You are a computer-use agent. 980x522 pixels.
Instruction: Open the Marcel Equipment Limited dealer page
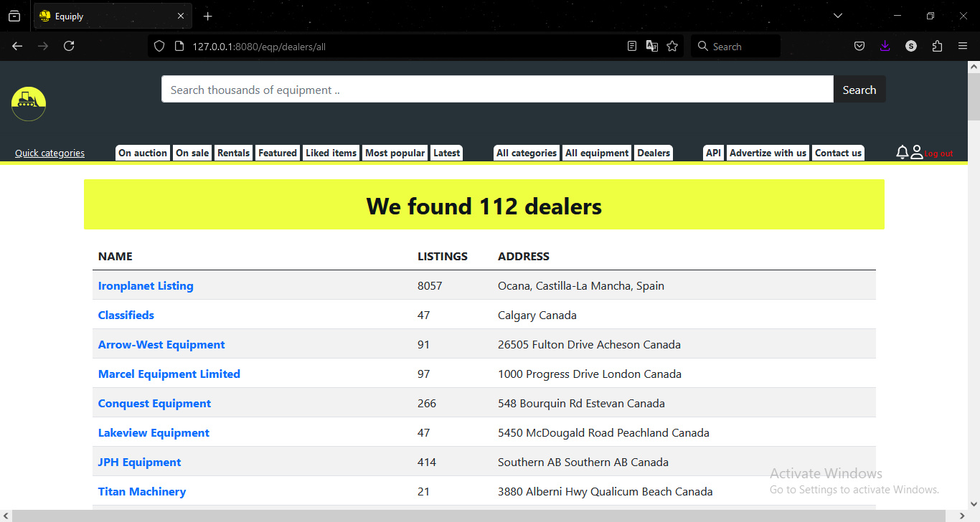pyautogui.click(x=169, y=374)
